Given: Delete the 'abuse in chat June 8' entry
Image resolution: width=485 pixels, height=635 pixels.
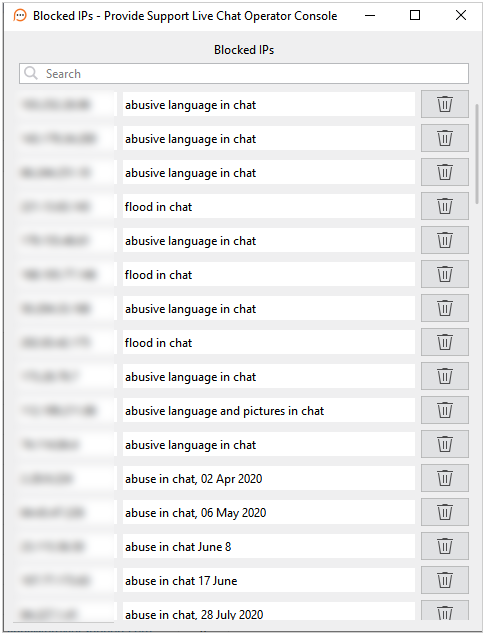Looking at the screenshot, I should tap(445, 546).
